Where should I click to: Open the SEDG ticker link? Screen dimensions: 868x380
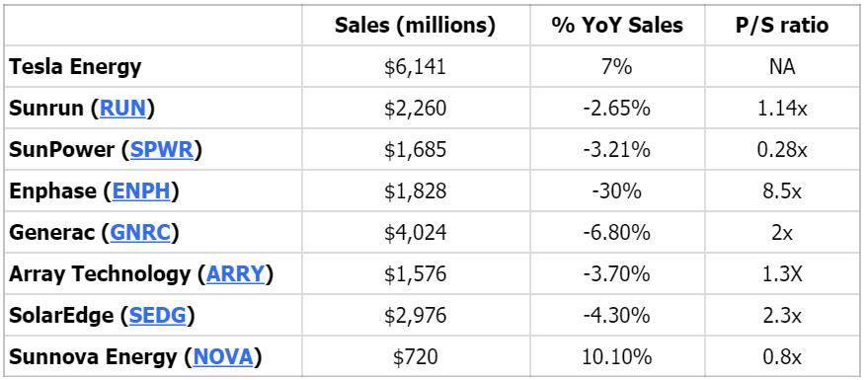point(157,316)
